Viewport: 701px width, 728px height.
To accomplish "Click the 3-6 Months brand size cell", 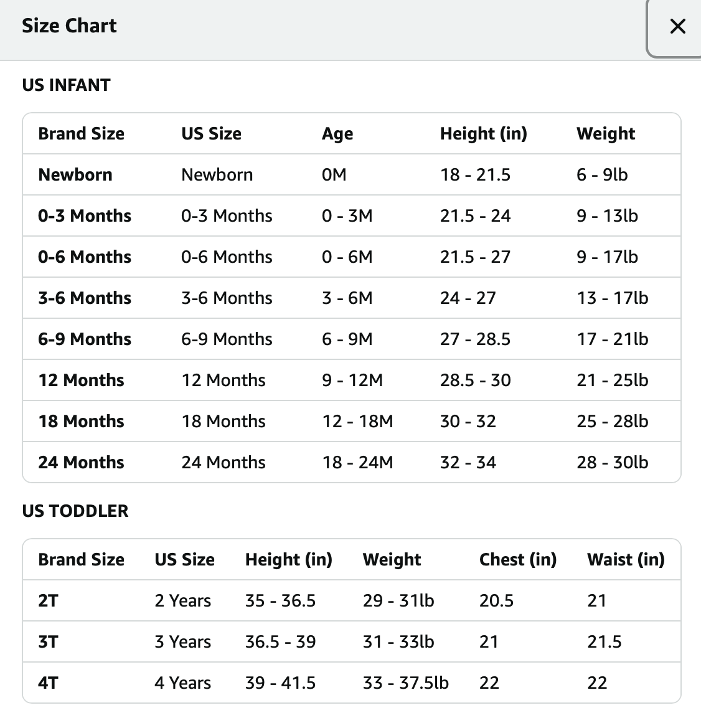I will 85,298.
